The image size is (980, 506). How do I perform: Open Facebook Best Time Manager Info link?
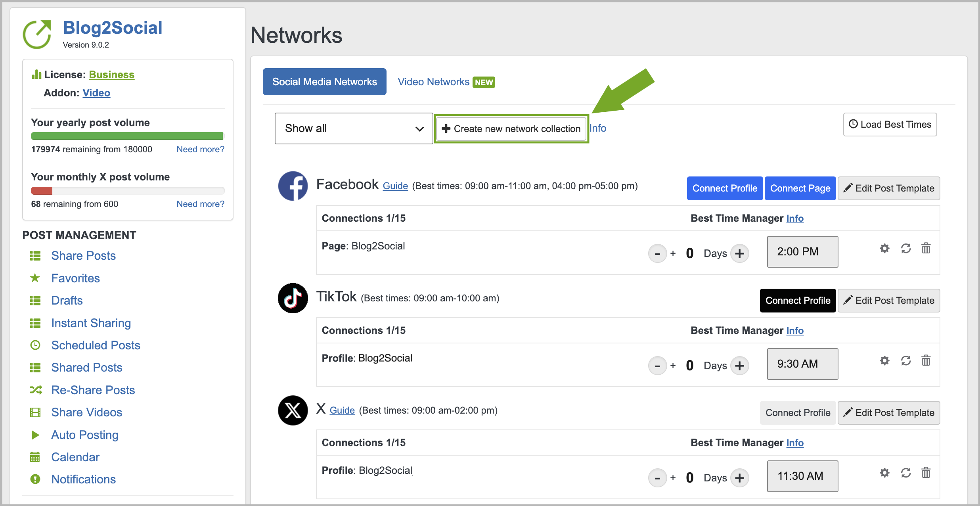pyautogui.click(x=795, y=218)
